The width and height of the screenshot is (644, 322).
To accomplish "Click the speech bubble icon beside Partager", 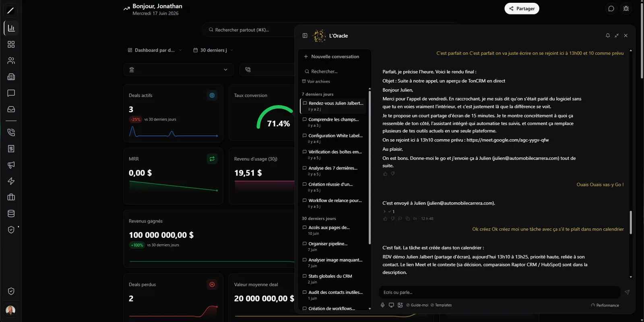I will [x=611, y=8].
